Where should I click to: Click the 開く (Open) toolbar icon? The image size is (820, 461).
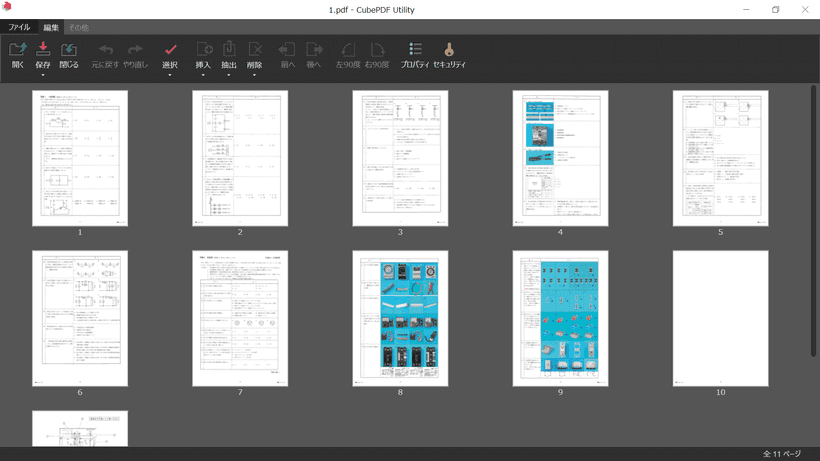click(17, 50)
